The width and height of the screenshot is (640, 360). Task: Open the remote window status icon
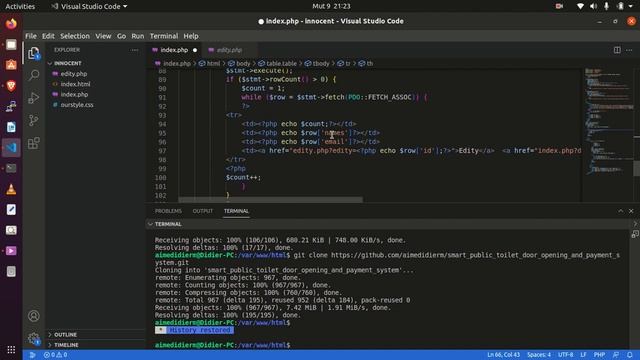pyautogui.click(x=32, y=355)
